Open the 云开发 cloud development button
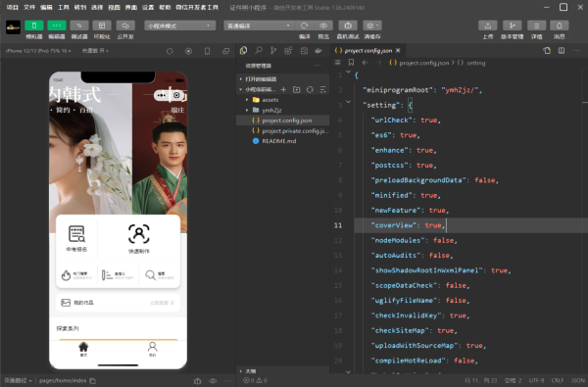 click(125, 25)
